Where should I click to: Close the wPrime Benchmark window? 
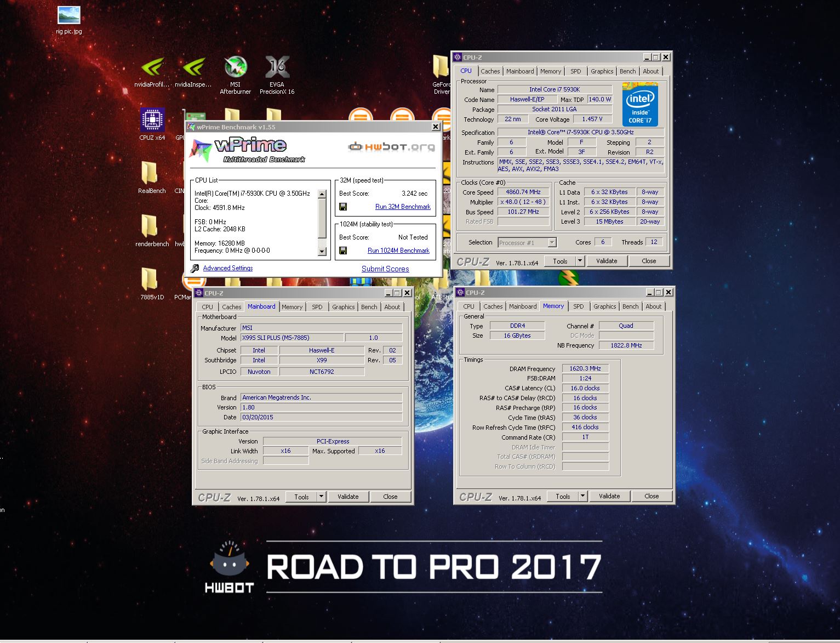(x=436, y=127)
